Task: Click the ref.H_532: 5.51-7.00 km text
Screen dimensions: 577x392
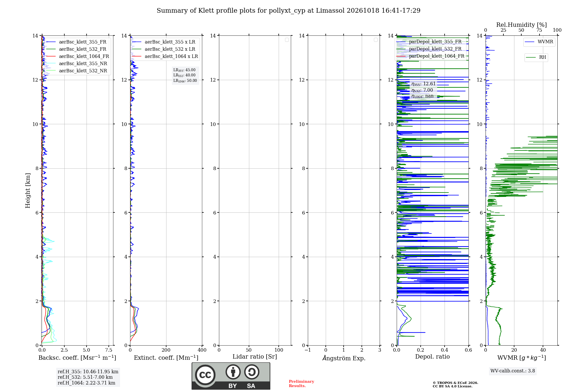Action: 85,377
